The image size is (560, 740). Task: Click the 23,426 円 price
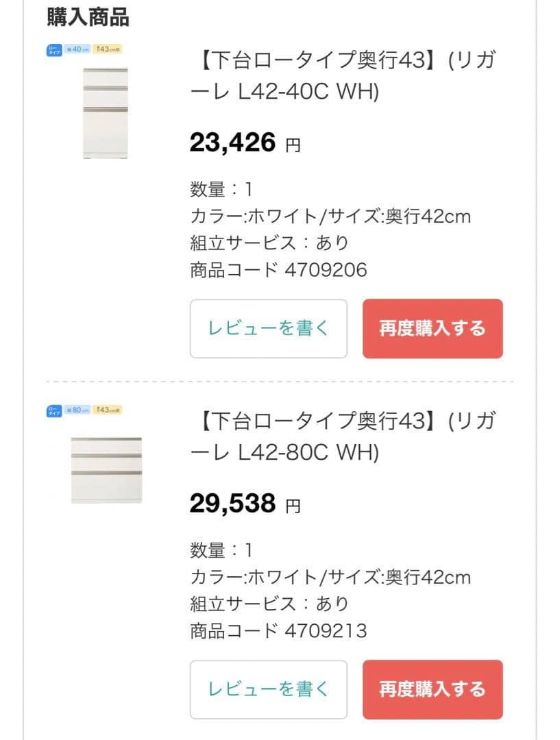point(244,143)
